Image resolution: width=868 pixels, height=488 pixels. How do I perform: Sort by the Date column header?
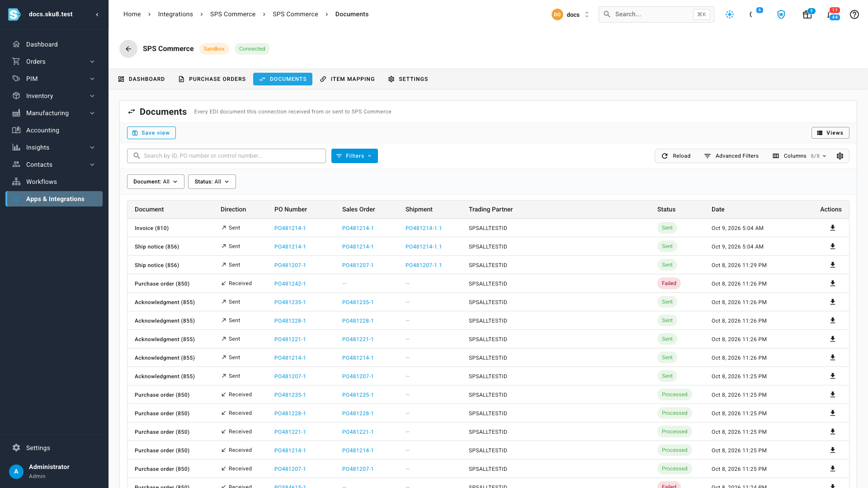point(717,210)
